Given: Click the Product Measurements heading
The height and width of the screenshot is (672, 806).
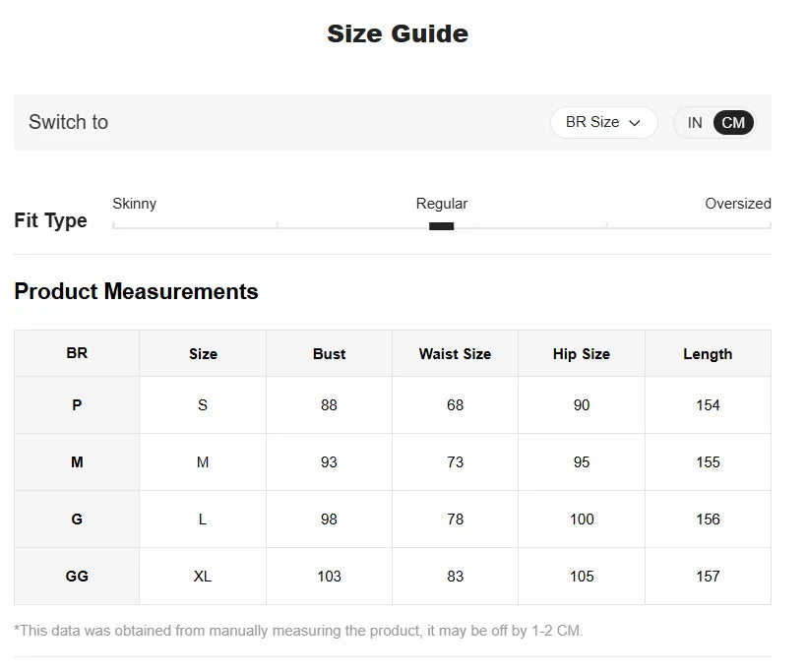Looking at the screenshot, I should pyautogui.click(x=136, y=291).
